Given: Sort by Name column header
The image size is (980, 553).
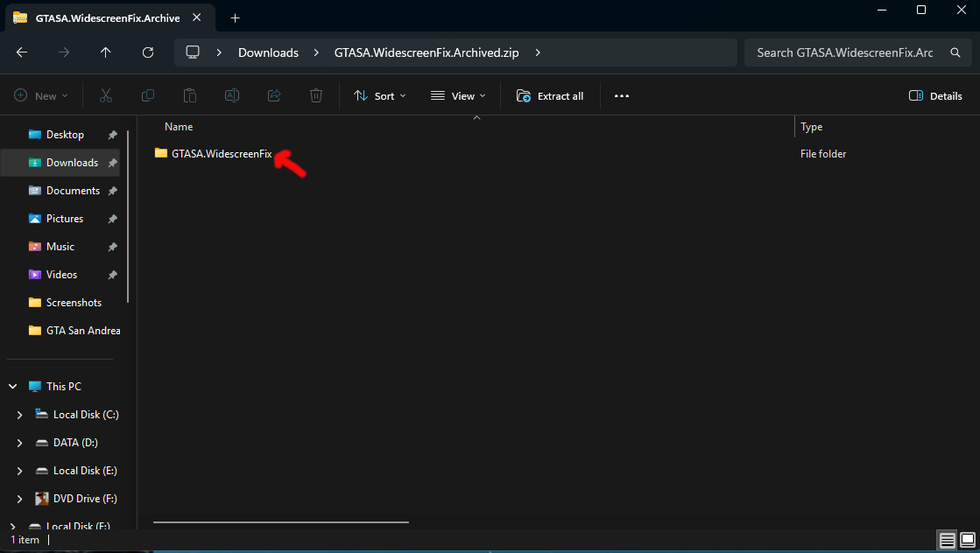Looking at the screenshot, I should click(179, 127).
